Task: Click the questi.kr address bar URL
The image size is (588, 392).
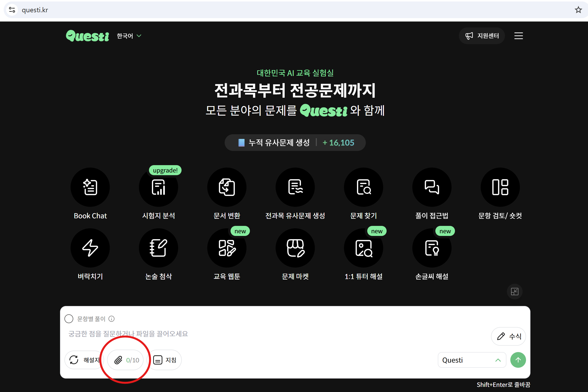Action: tap(35, 10)
